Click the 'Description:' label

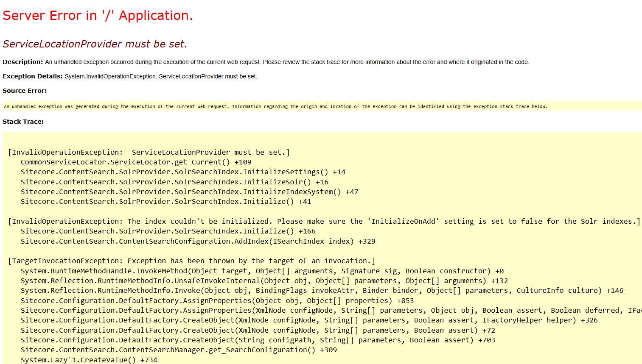coord(23,62)
